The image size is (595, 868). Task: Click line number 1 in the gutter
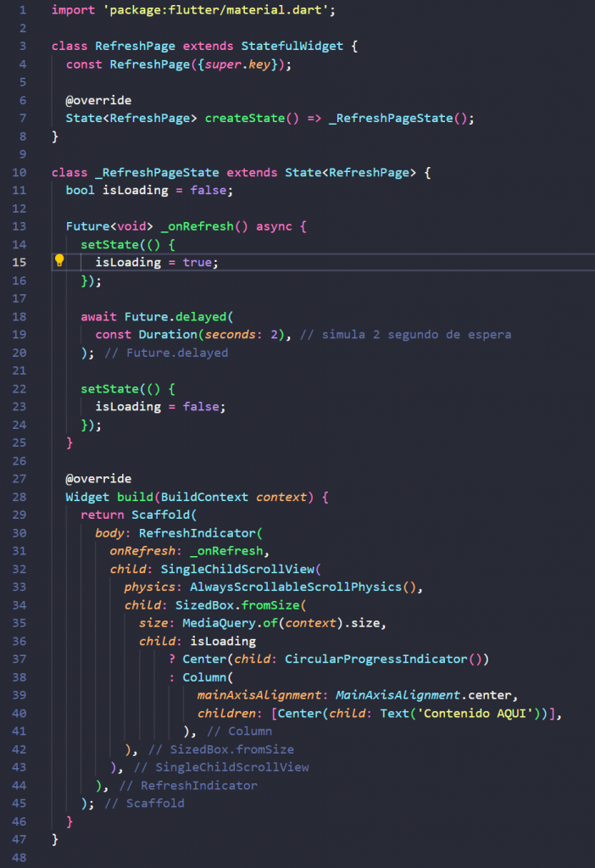click(x=23, y=10)
